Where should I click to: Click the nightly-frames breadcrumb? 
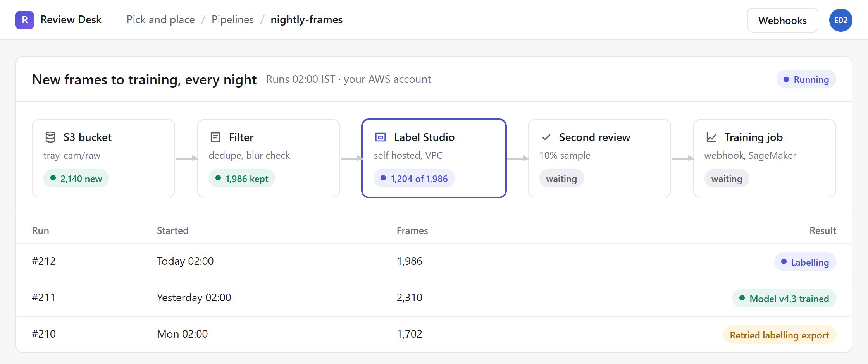307,20
